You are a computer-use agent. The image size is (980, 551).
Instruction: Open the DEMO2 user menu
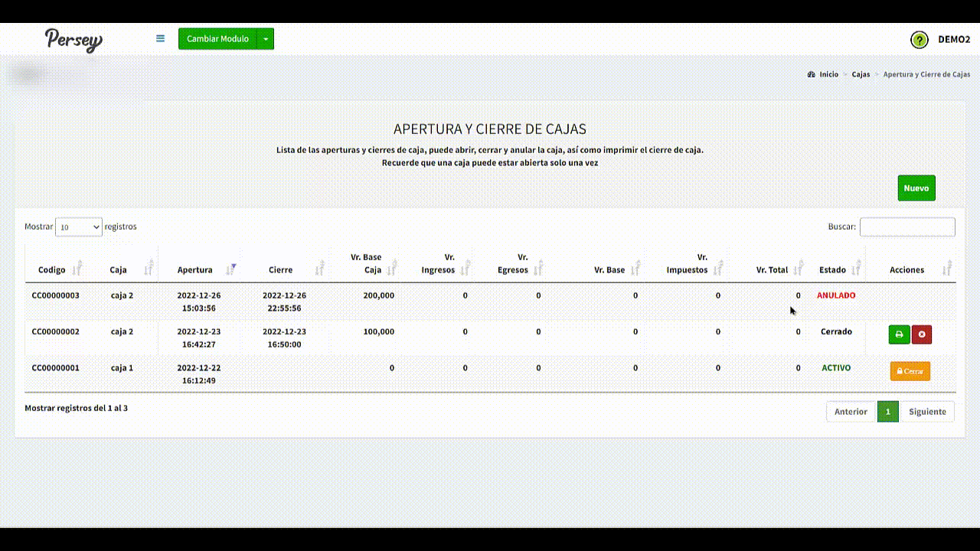(x=954, y=40)
